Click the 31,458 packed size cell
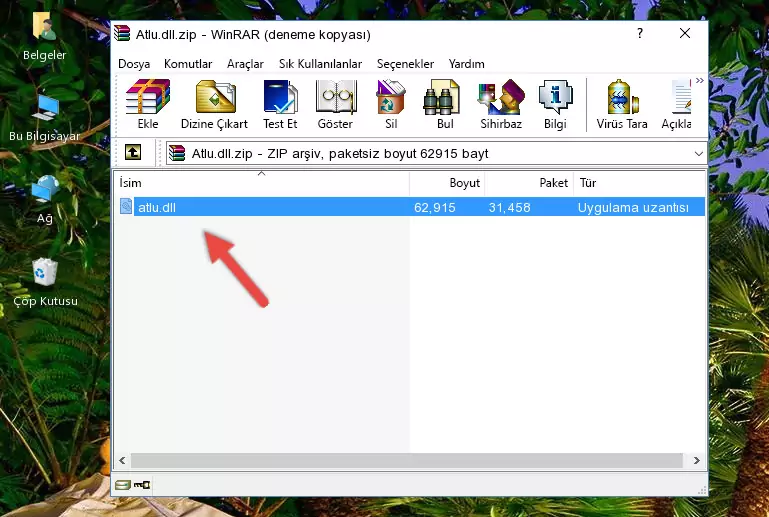The image size is (769, 517). [509, 207]
